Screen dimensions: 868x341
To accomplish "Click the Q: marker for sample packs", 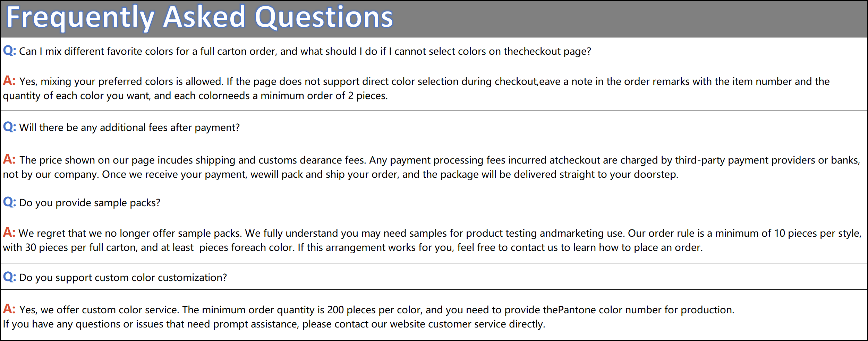I will (x=9, y=202).
